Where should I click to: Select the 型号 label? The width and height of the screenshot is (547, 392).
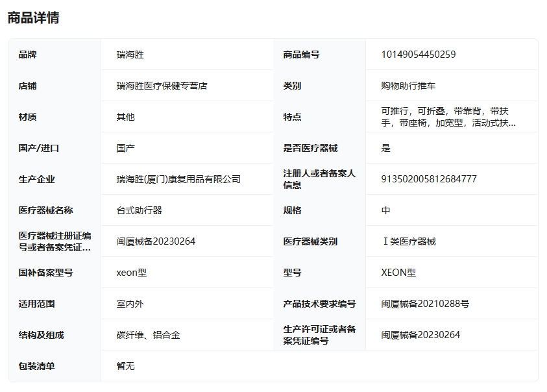click(293, 273)
